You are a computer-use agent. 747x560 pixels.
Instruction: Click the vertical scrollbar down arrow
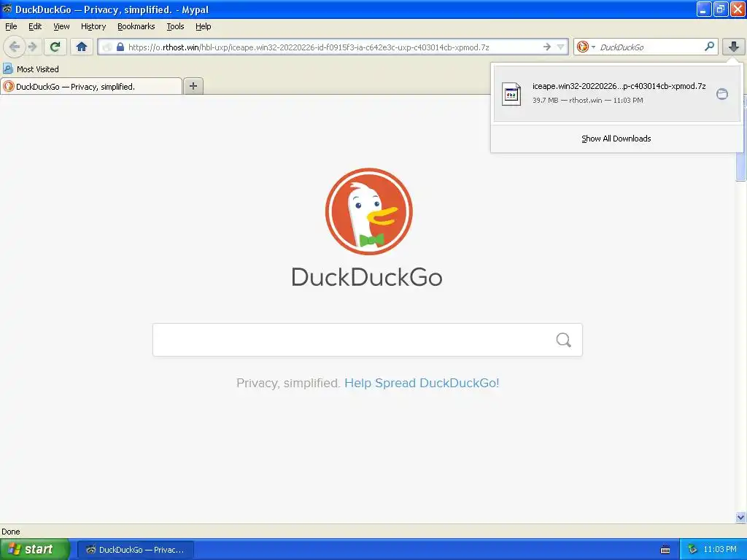[741, 518]
